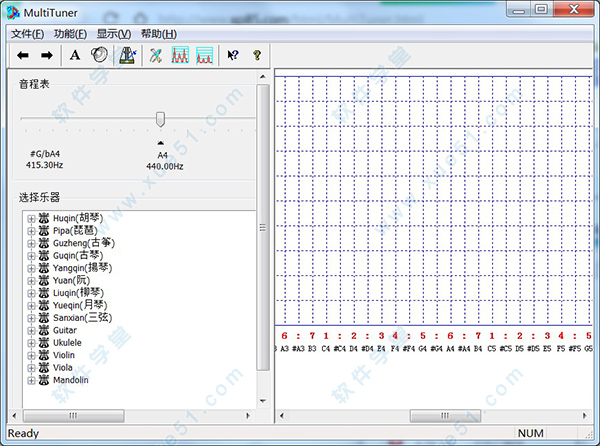Click the Guitar instrument icon
Viewport: 600px width, 446px height.
point(44,330)
